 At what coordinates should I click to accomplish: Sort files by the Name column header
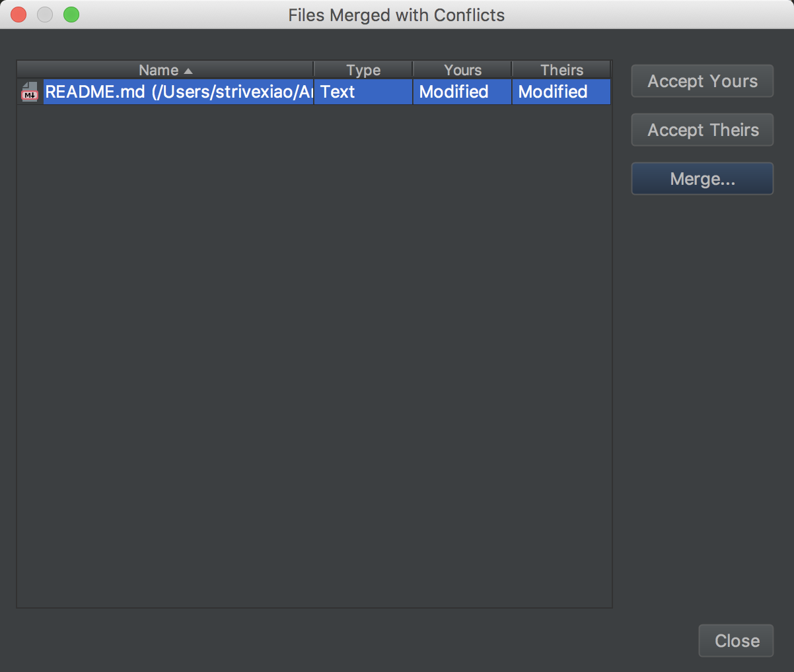click(x=159, y=70)
